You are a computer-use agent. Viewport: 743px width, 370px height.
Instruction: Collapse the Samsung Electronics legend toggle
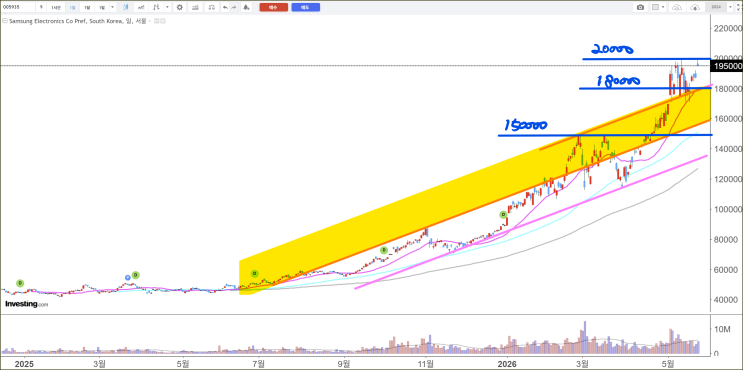[x=5, y=21]
